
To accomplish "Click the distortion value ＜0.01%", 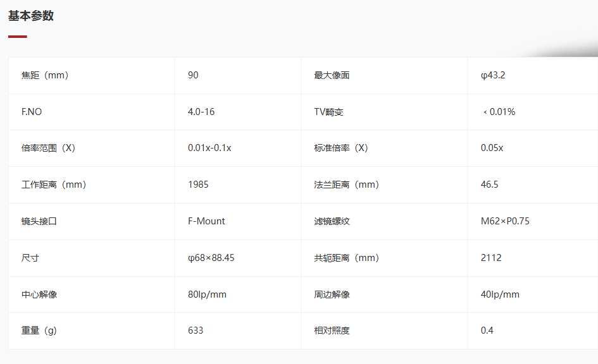I will pyautogui.click(x=499, y=112).
